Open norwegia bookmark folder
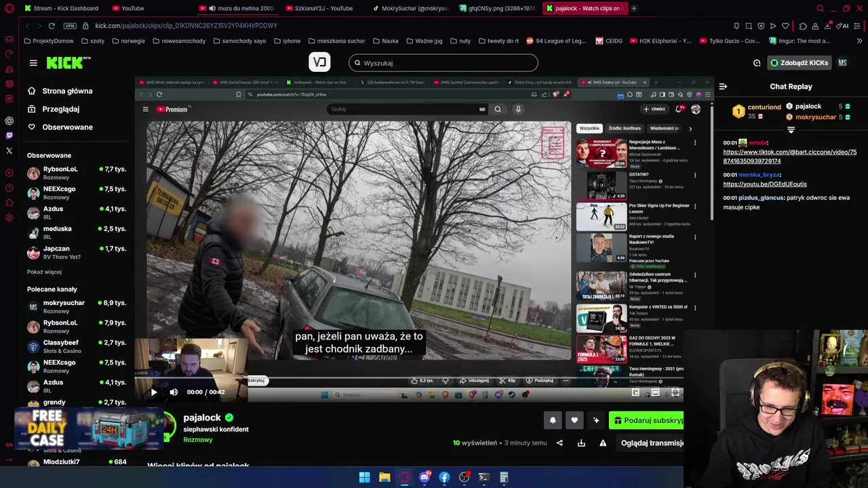 [x=127, y=41]
